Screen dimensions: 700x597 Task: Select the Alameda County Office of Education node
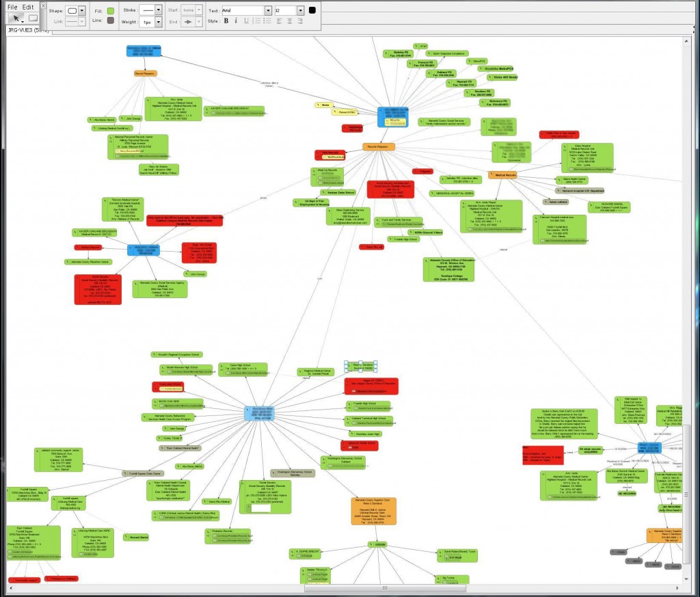click(448, 269)
